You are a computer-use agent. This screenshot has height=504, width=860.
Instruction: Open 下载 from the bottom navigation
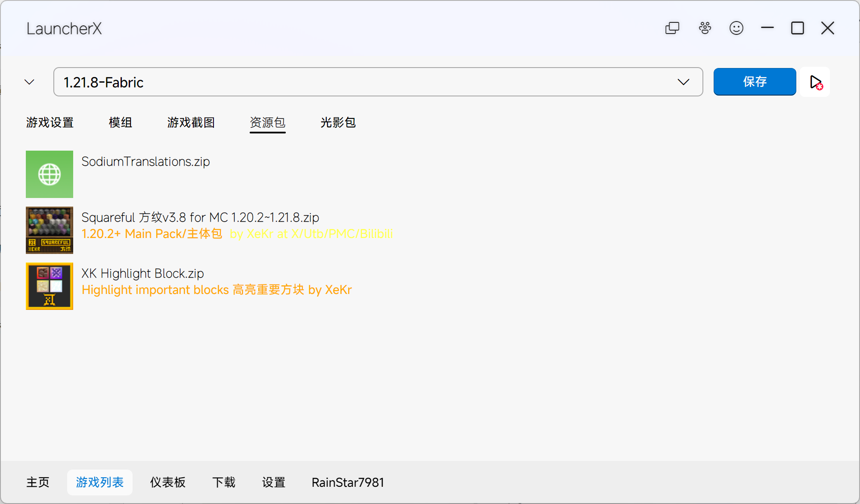tap(223, 482)
